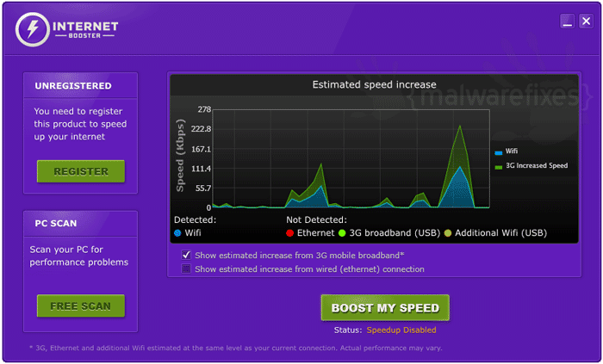Click the 'Not Detected:' label
The image size is (603, 364).
coord(316,220)
